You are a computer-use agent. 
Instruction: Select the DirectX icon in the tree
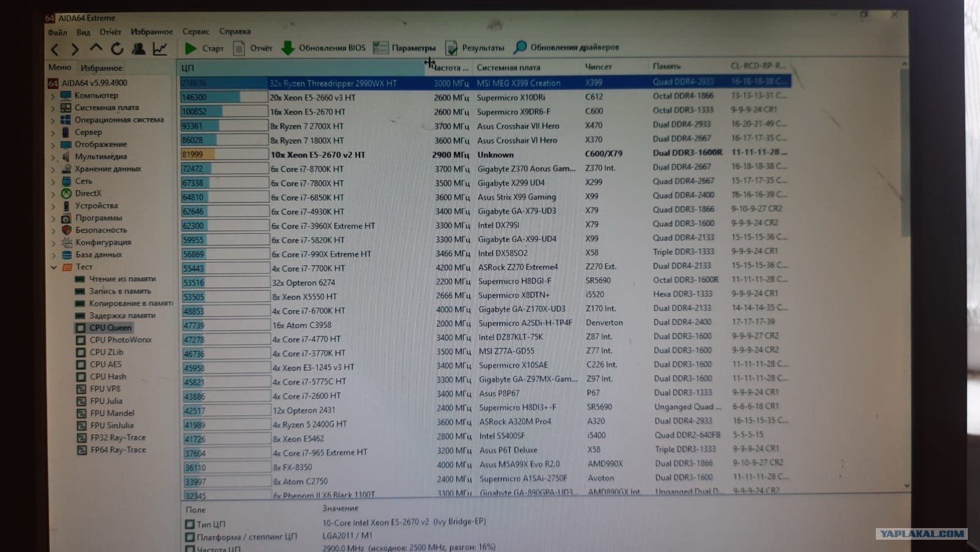[66, 194]
